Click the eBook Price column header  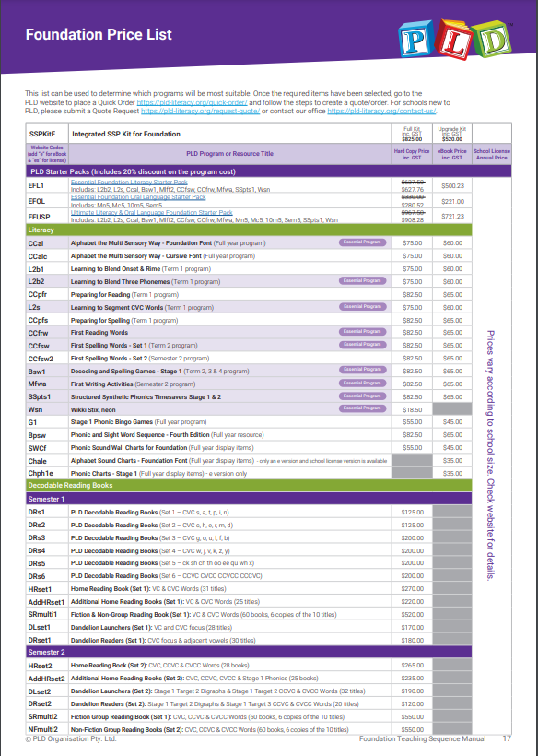click(x=452, y=154)
